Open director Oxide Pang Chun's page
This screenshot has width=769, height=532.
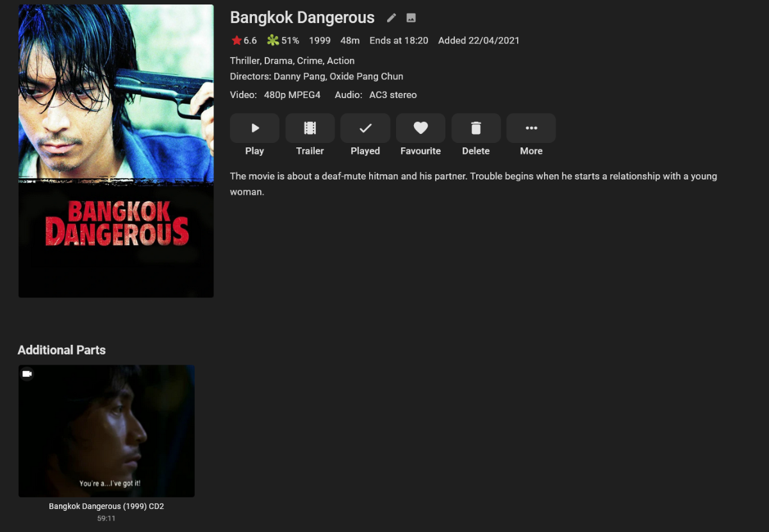[367, 76]
